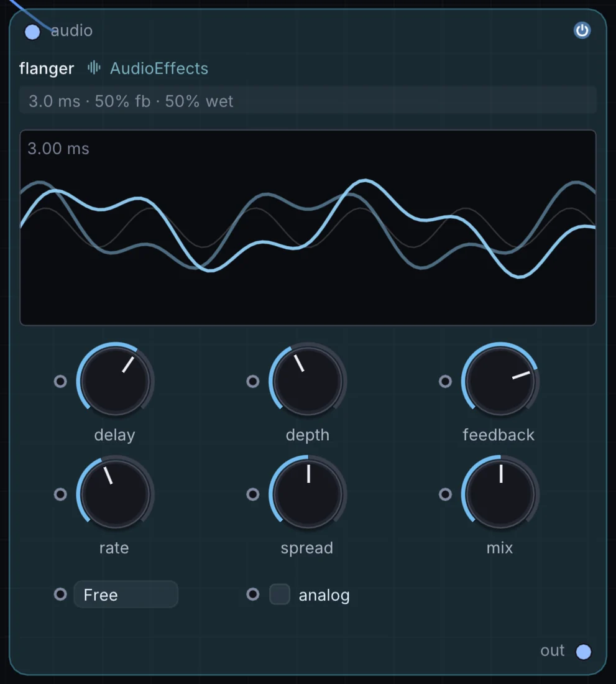The height and width of the screenshot is (684, 616).
Task: Click the 3.00 ms readout label
Action: [x=58, y=149]
